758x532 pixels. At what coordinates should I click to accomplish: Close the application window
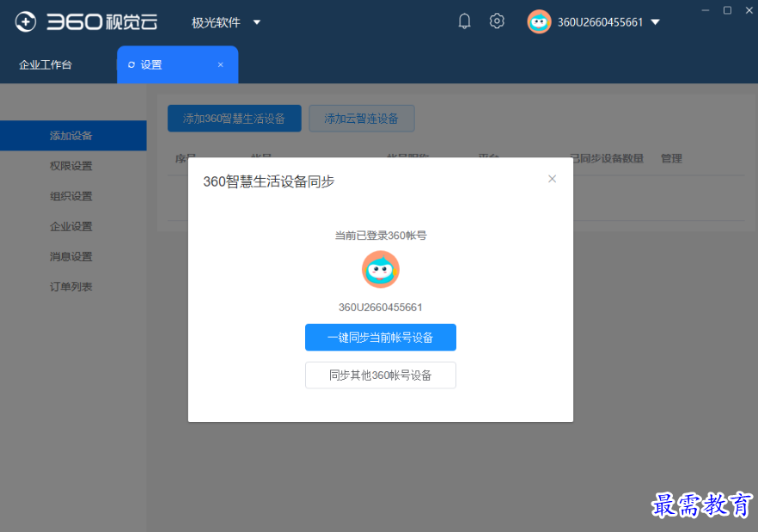coord(749,10)
